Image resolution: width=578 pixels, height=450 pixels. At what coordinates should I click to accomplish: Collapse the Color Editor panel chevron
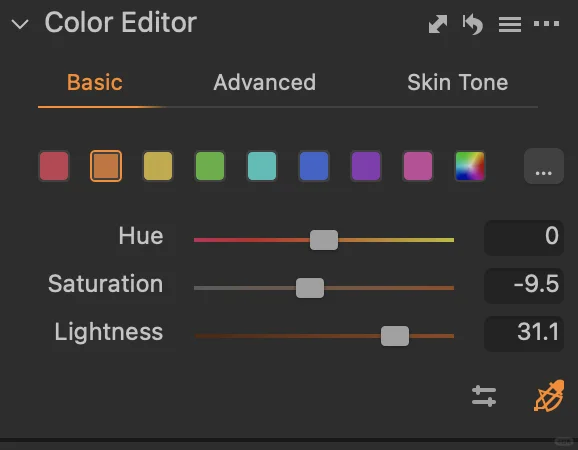click(x=20, y=24)
